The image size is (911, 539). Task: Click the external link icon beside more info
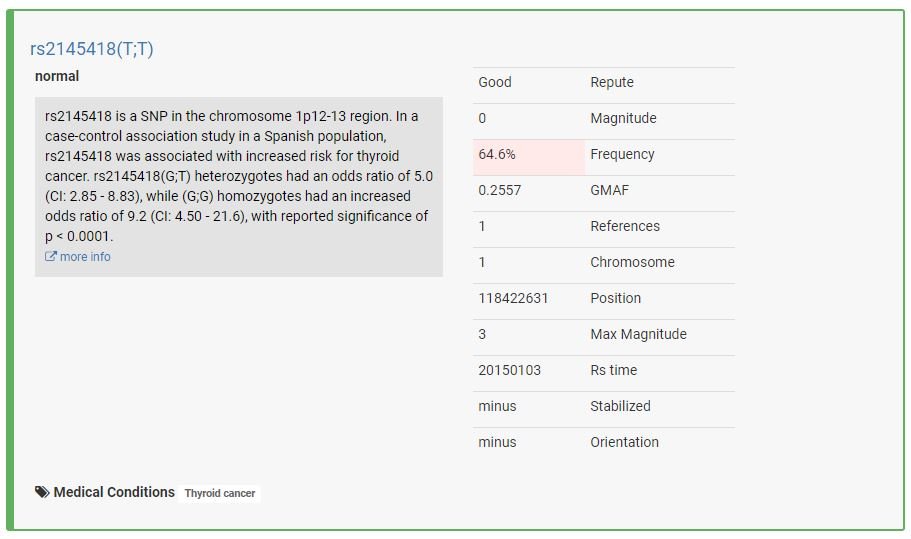click(x=51, y=257)
